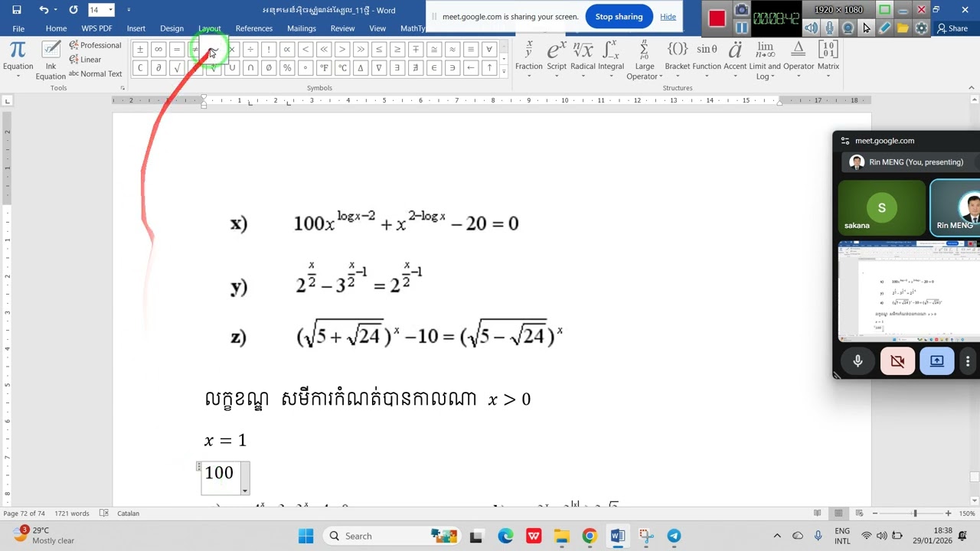Click the Stop sharing button
Screen dimensions: 980x551
pyautogui.click(x=619, y=17)
